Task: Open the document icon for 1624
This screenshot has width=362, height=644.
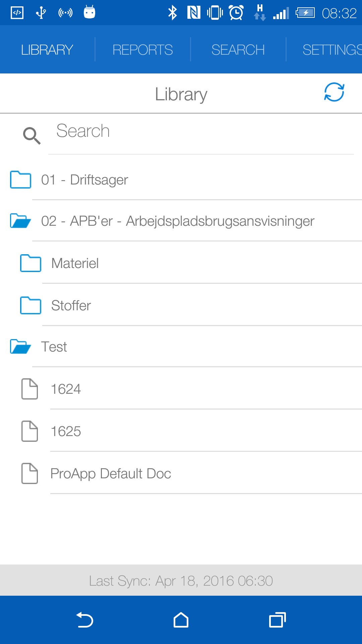Action: pos(29,389)
